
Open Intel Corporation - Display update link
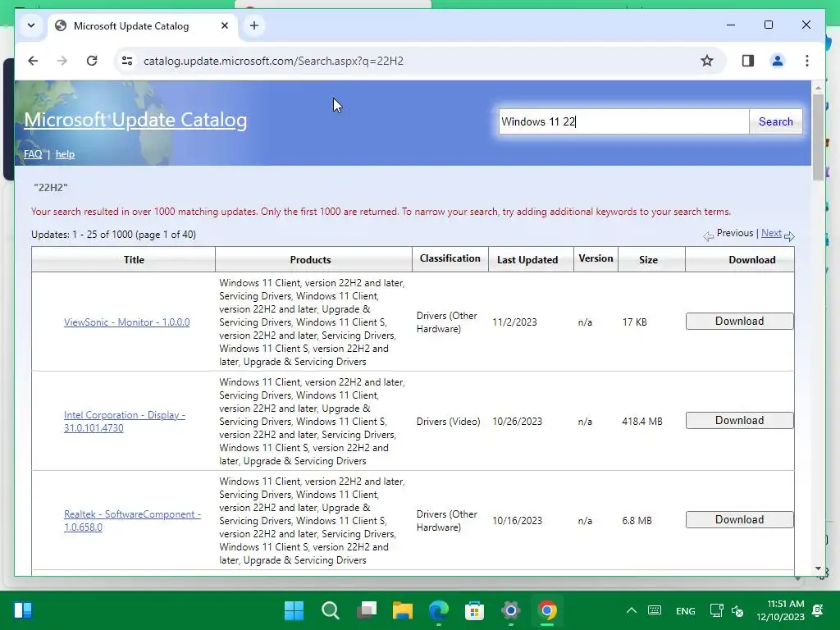pyautogui.click(x=125, y=422)
